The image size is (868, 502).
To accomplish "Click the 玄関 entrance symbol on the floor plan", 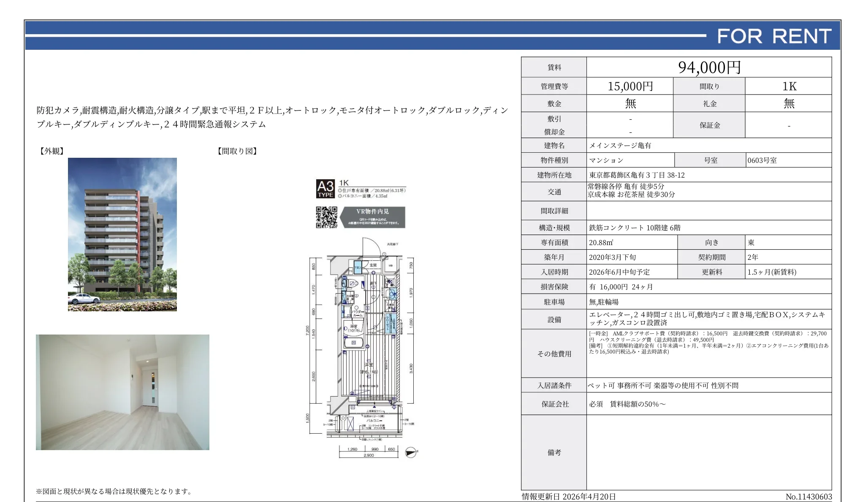I will coord(374,265).
